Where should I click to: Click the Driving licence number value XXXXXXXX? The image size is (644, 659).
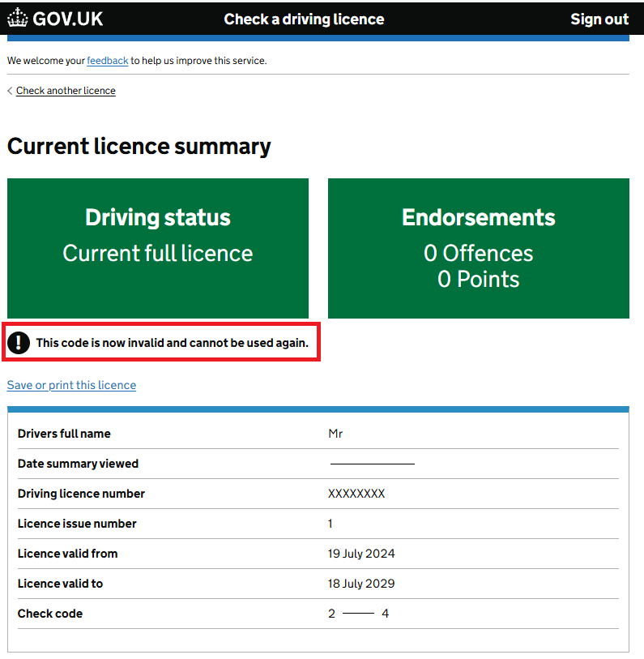pos(356,494)
